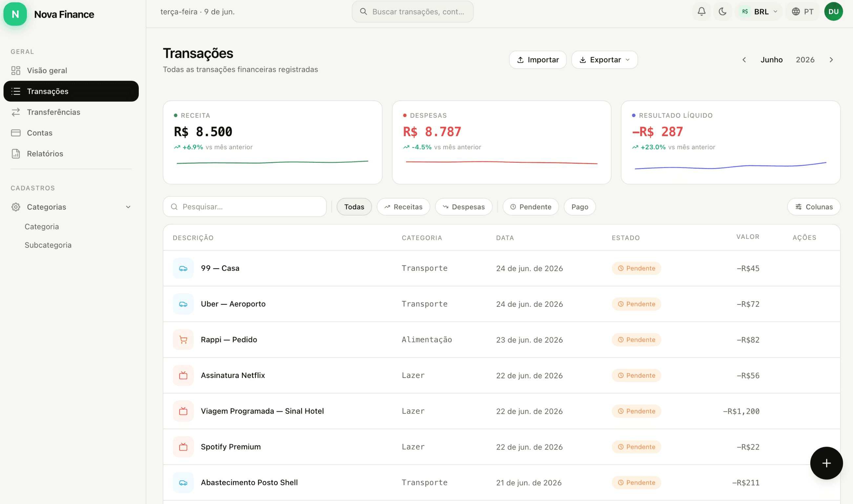Filter by Pendente status chip
Image resolution: width=853 pixels, height=504 pixels.
[531, 206]
